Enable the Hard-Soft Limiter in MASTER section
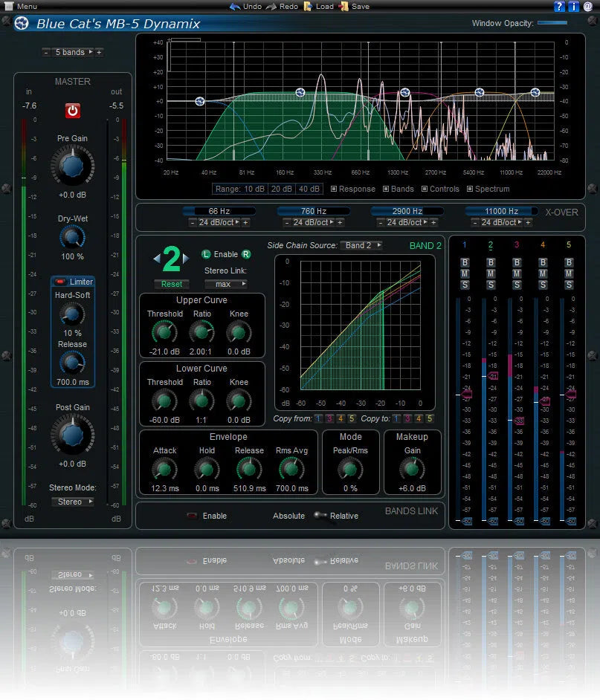This screenshot has height=700, width=600. (x=61, y=282)
